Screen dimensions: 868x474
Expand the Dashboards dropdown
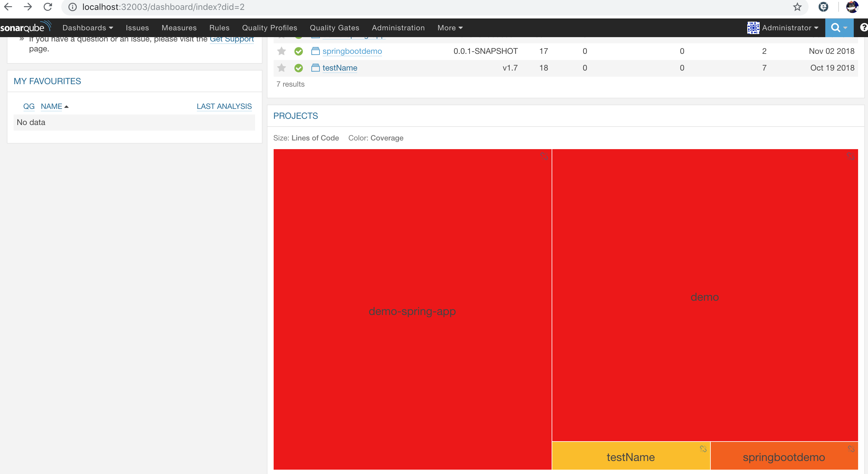(x=88, y=28)
